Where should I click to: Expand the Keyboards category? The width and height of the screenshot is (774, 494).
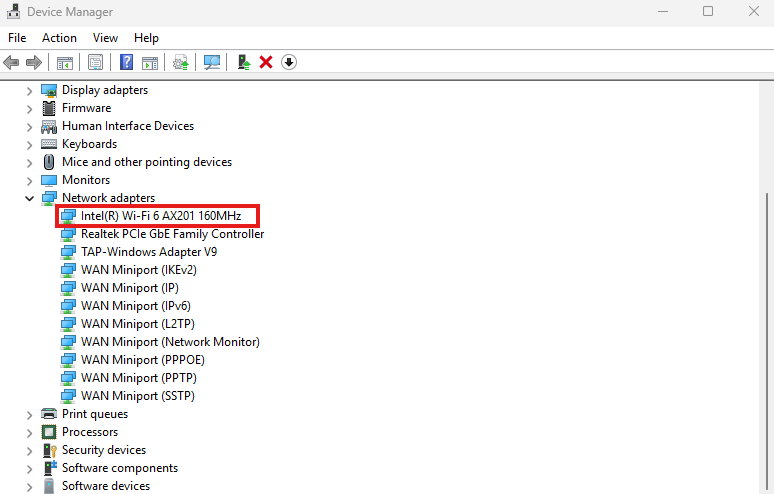tap(29, 144)
